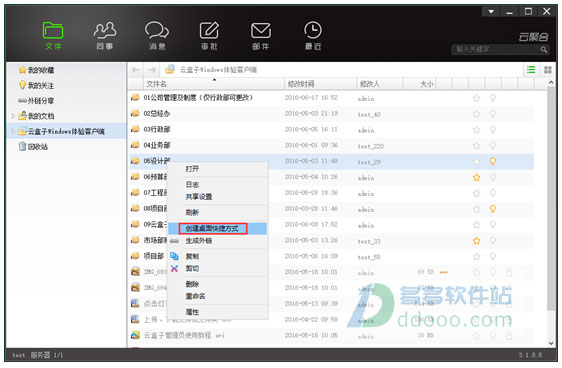Remove favorite star on 06预算部 row
The width and height of the screenshot is (562, 368).
click(x=476, y=177)
